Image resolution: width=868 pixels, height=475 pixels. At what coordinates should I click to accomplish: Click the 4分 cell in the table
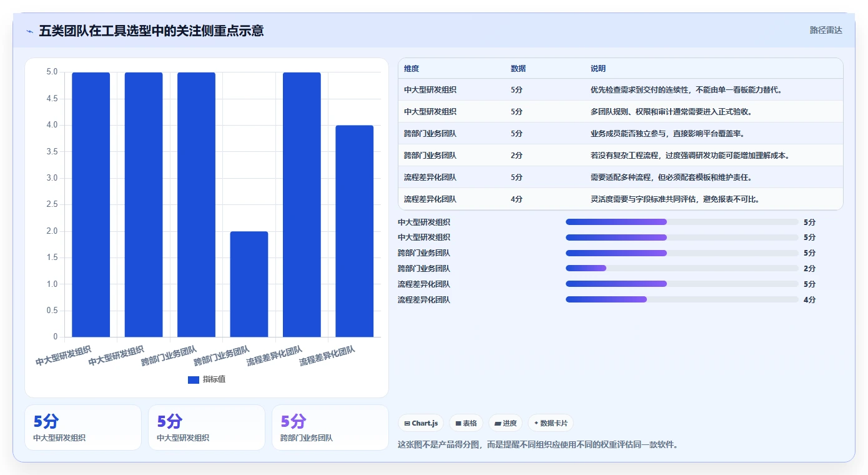[516, 199]
